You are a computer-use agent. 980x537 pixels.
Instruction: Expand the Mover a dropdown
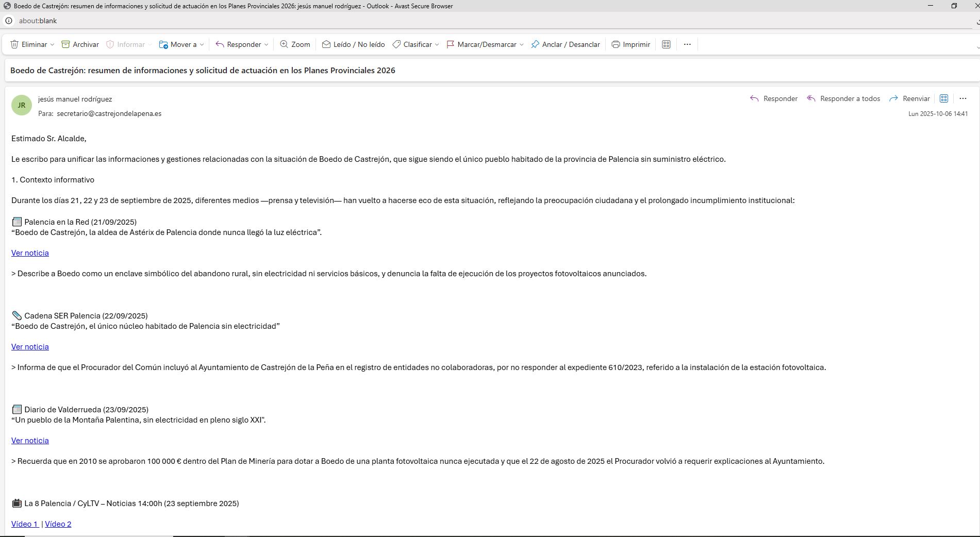pyautogui.click(x=202, y=45)
